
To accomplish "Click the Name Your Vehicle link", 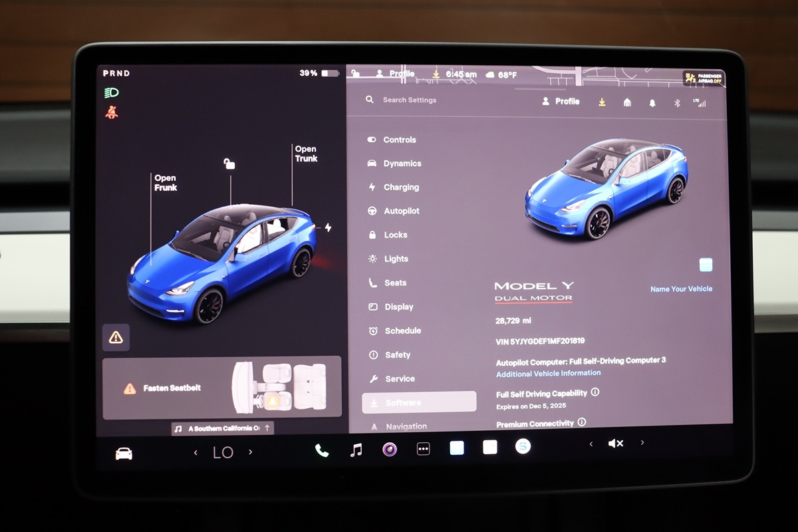I will click(681, 289).
